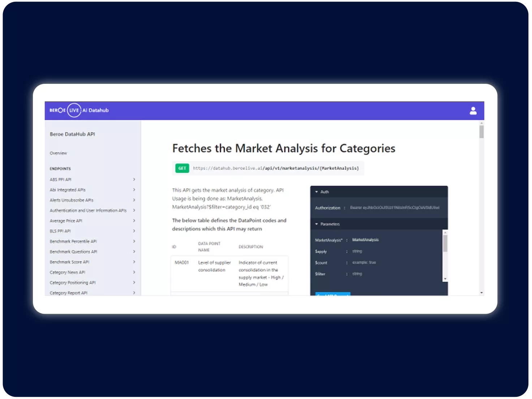Click the green GET method badge
The width and height of the screenshot is (532, 399).
point(182,168)
